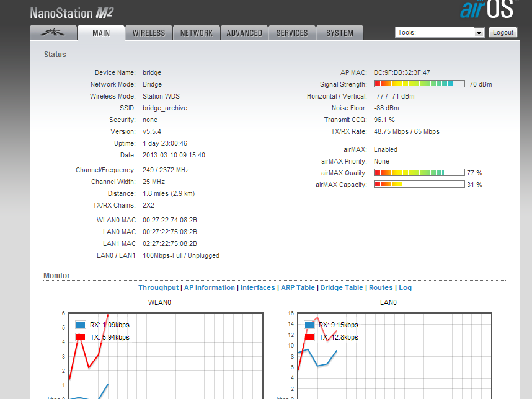The height and width of the screenshot is (399, 532).
Task: Click the Signal Strength bar
Action: [419, 84]
